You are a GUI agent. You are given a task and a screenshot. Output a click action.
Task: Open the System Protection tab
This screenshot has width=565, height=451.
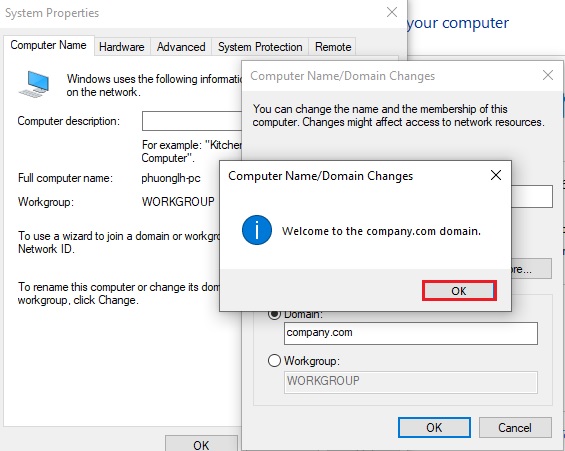(260, 47)
